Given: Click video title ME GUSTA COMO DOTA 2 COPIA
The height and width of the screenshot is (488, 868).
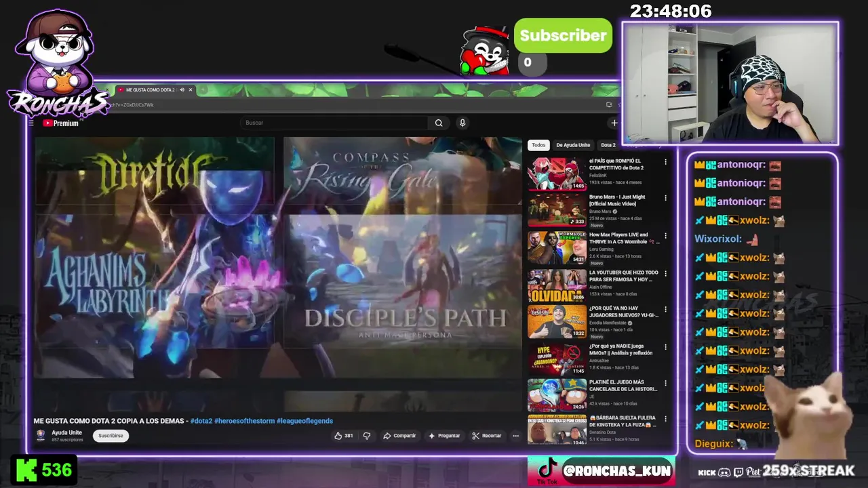Looking at the screenshot, I should click(110, 421).
